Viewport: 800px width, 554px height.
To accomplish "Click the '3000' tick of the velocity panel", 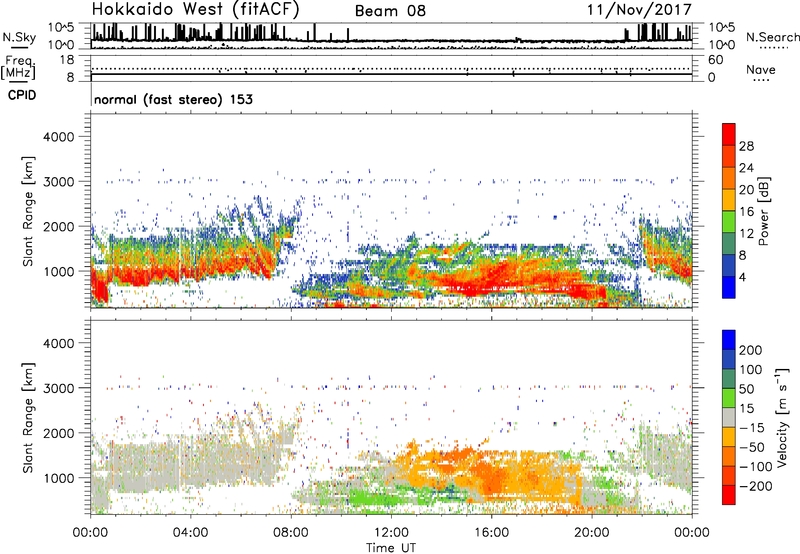I will (59, 388).
